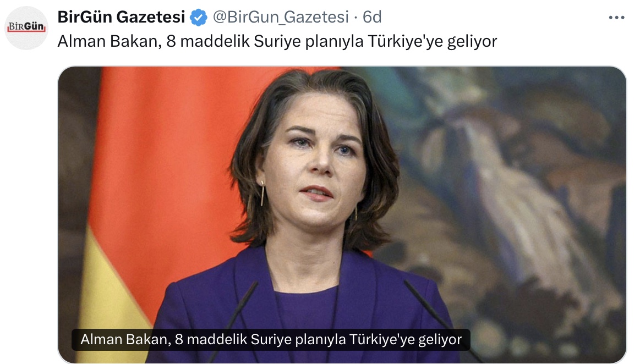Click the tweet text about Alman Bakan

(277, 41)
